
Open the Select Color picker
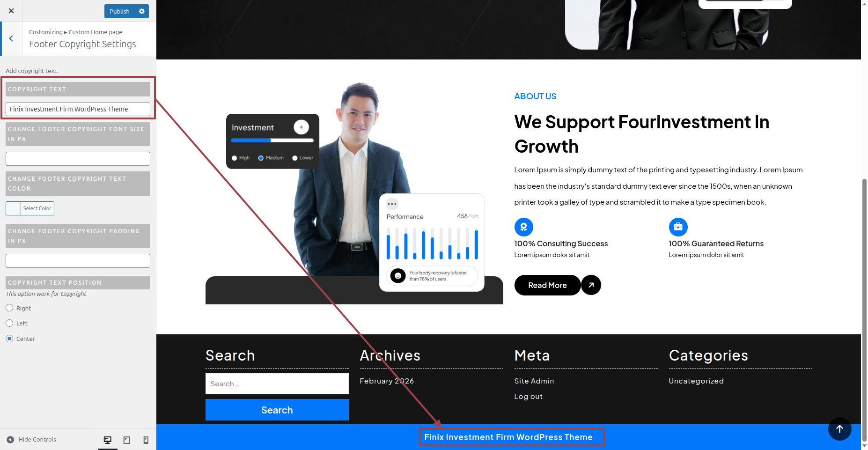pos(30,208)
